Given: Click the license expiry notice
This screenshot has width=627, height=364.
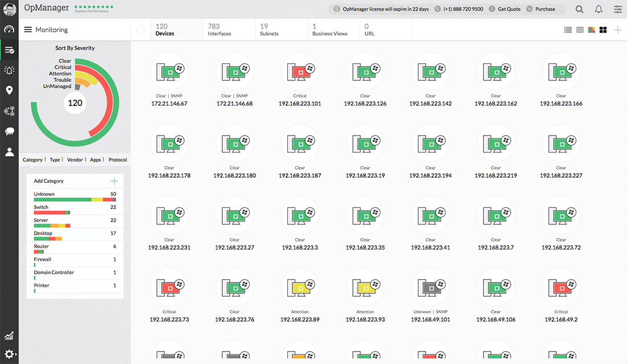Looking at the screenshot, I should (381, 9).
